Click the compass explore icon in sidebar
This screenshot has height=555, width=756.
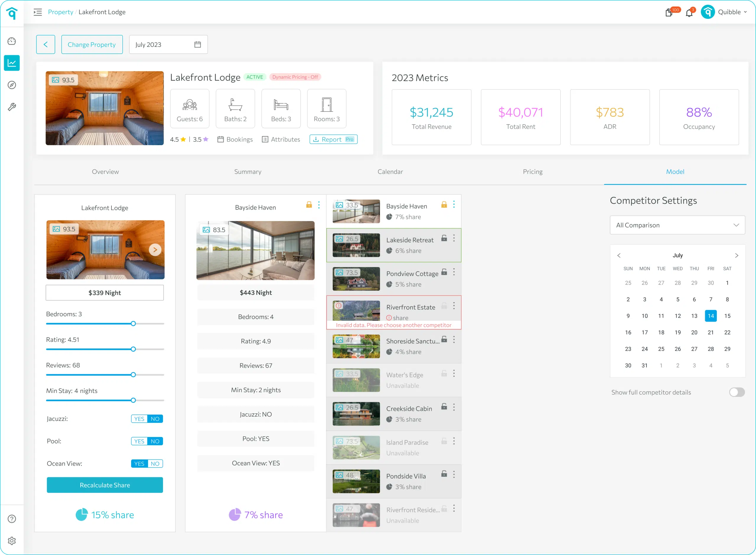(12, 85)
